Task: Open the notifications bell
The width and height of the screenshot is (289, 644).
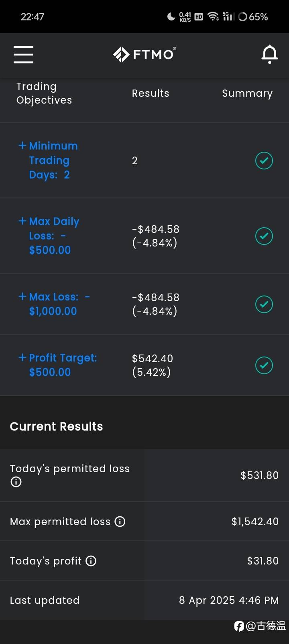Action: (x=270, y=54)
